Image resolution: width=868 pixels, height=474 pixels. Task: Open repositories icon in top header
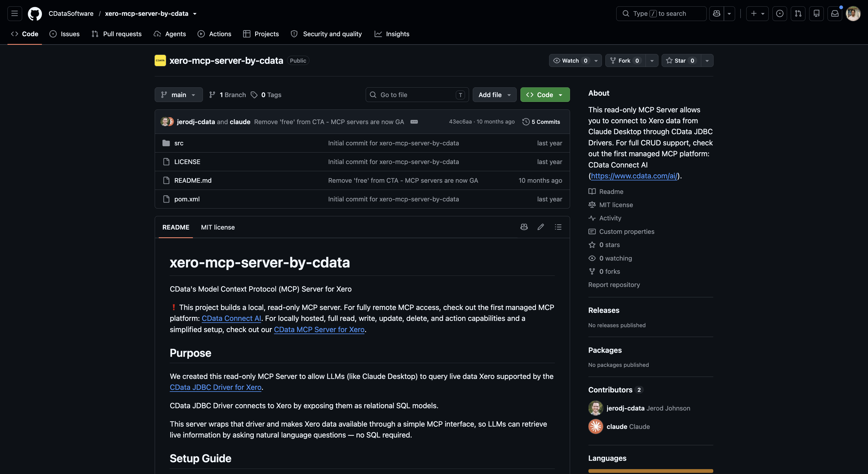816,14
